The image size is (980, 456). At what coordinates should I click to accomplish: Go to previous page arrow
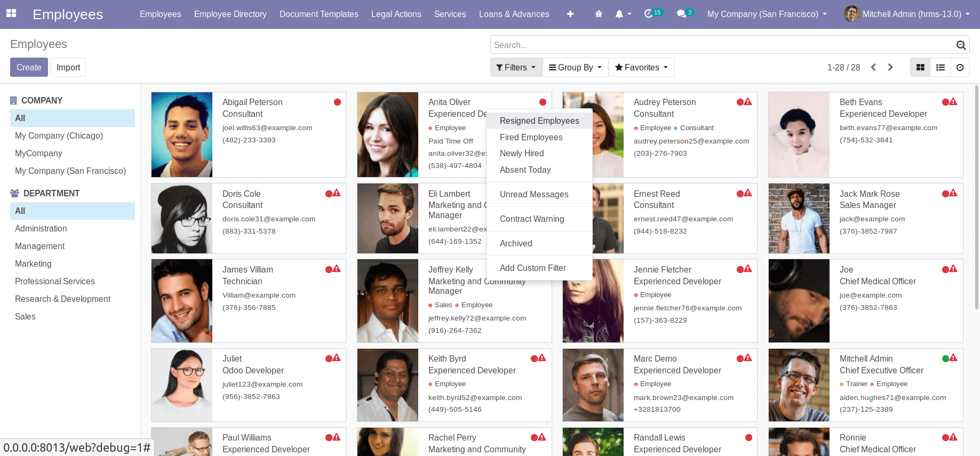pos(873,67)
